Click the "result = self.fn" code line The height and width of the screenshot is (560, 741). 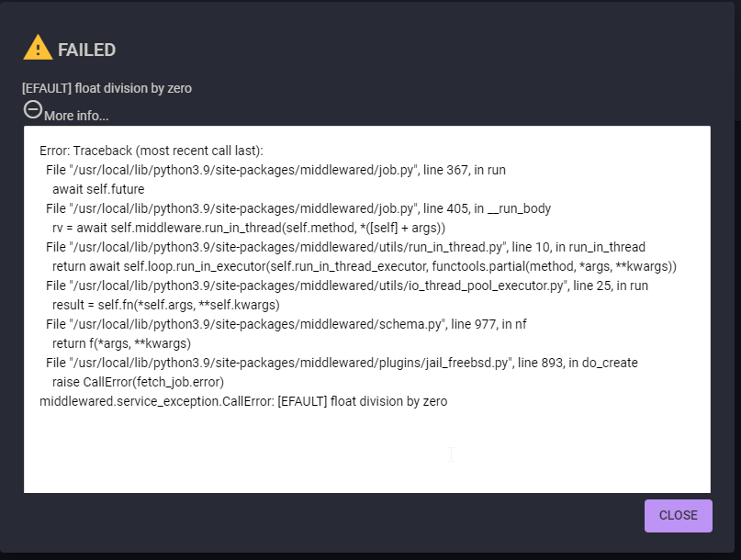pyautogui.click(x=166, y=306)
